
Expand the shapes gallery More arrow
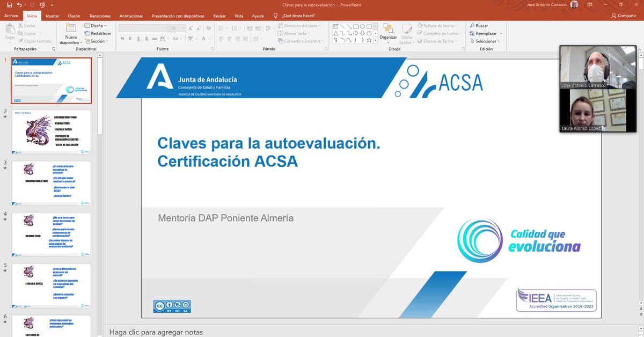(375, 40)
